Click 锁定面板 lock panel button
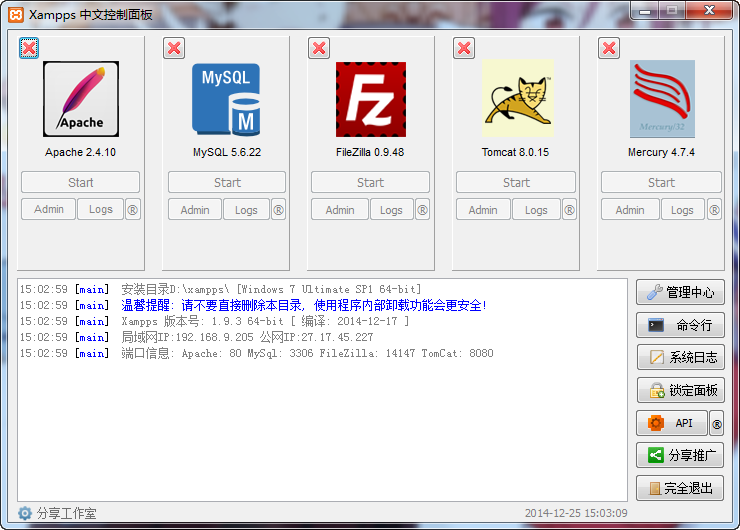 (x=680, y=390)
